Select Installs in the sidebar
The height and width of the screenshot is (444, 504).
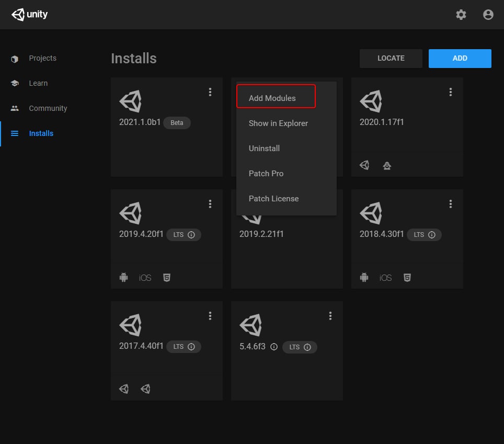click(41, 133)
